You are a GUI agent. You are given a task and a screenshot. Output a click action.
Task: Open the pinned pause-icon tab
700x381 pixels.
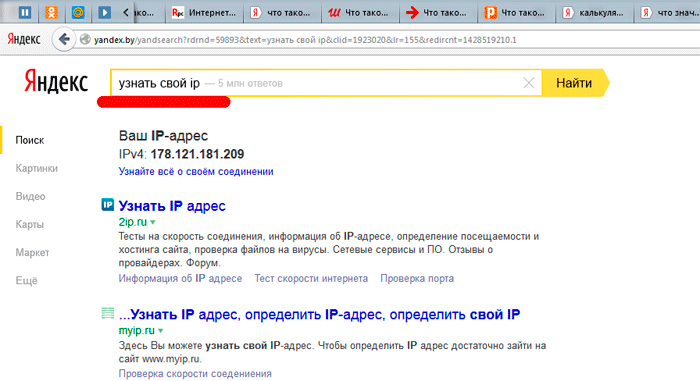[x=25, y=12]
